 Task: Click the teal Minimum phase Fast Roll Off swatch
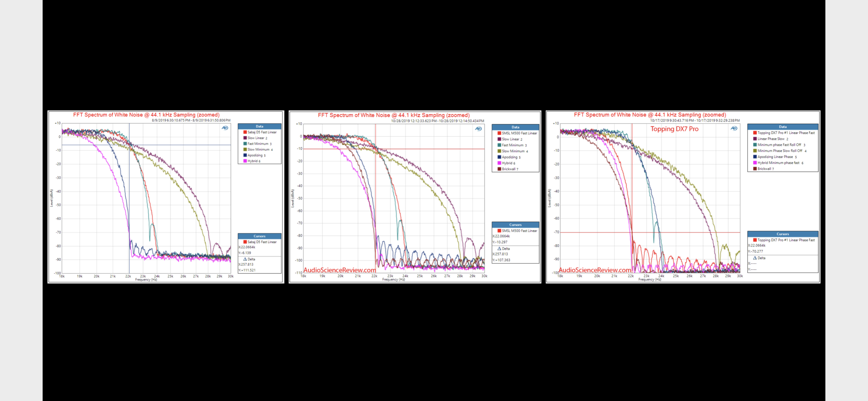pyautogui.click(x=755, y=145)
